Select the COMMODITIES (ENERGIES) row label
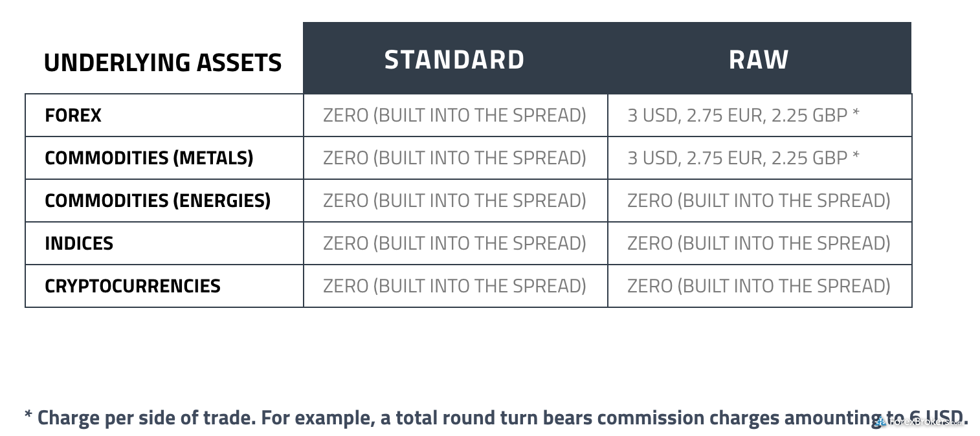 pos(157,201)
